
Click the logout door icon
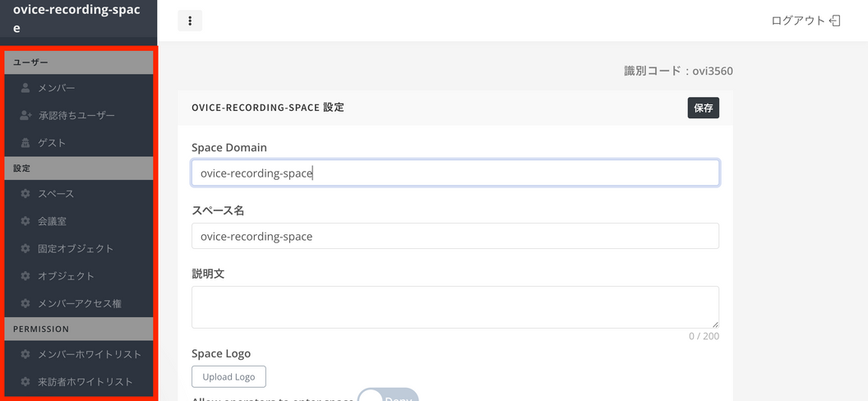click(835, 21)
